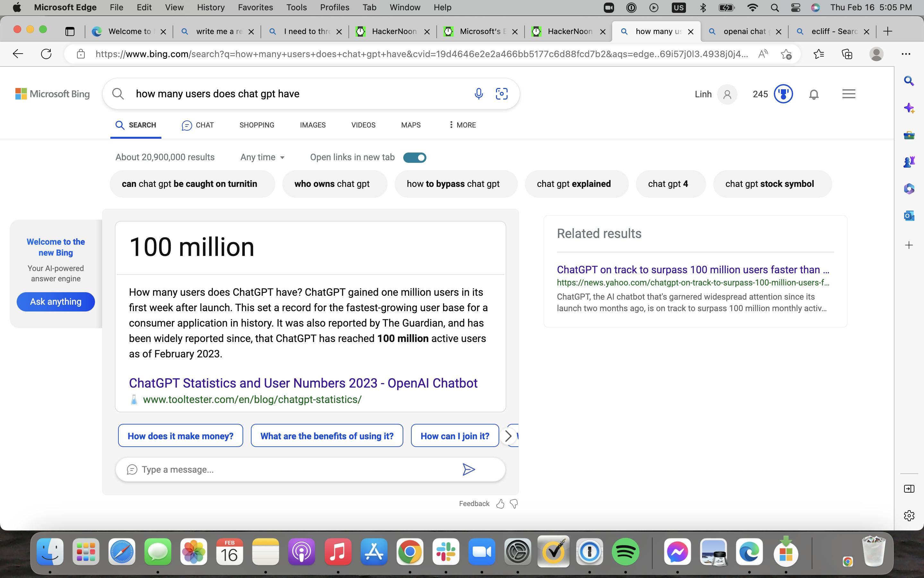Open Edge sidebar search icon
Image resolution: width=924 pixels, height=578 pixels.
click(x=909, y=81)
